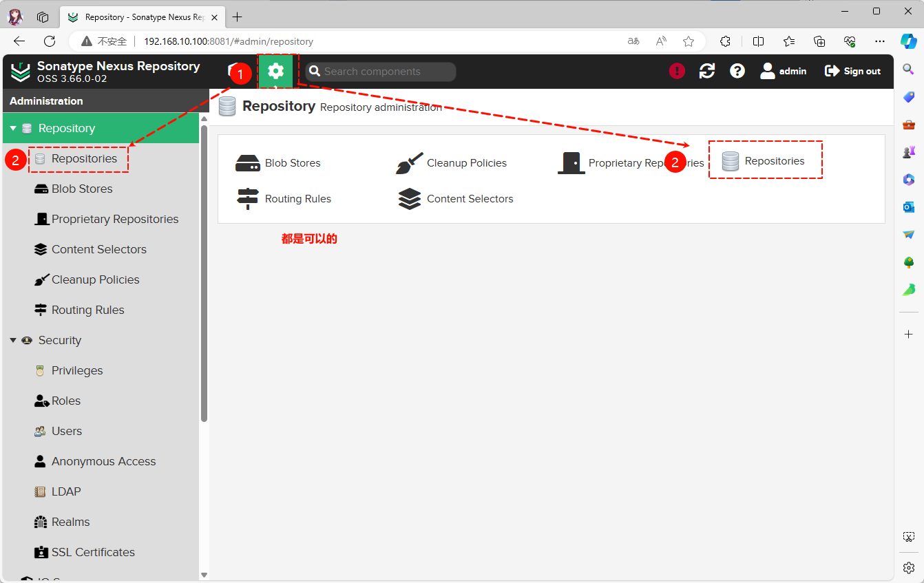Switch to the Repository browser tab
Viewport: 924px width, 583px height.
click(138, 17)
